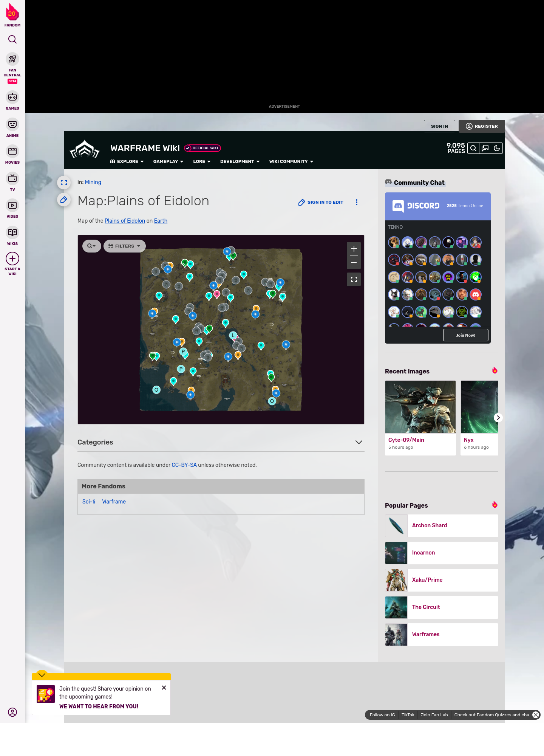Open the wiki search icon in header
The height and width of the screenshot is (756, 544).
[x=473, y=149]
